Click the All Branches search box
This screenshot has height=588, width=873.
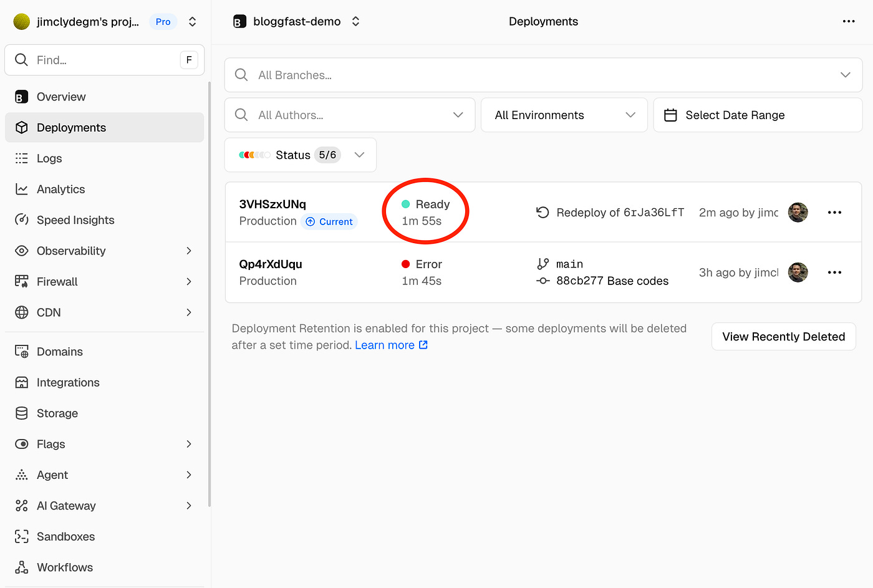click(543, 75)
